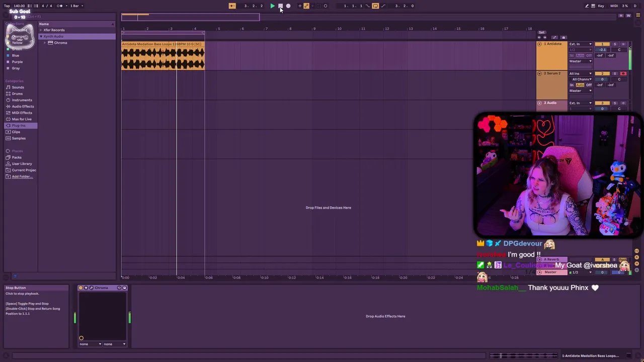644x362 pixels.
Task: Set Serum 2 monitoring to In
Action: pyautogui.click(x=572, y=85)
